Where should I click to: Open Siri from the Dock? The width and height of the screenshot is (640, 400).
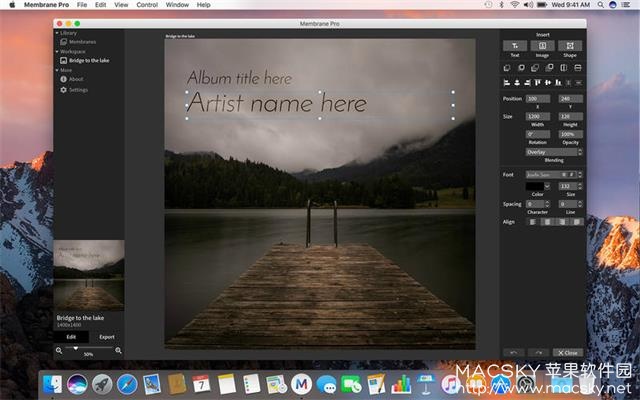point(77,384)
